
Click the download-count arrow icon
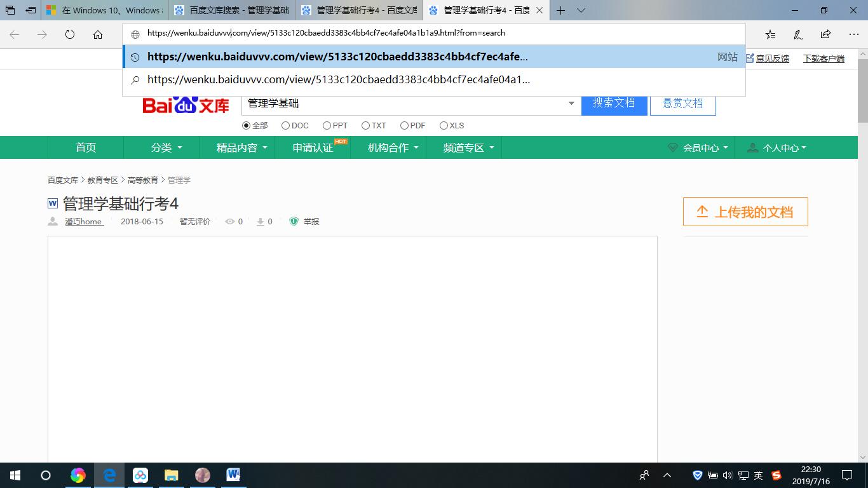(x=260, y=221)
